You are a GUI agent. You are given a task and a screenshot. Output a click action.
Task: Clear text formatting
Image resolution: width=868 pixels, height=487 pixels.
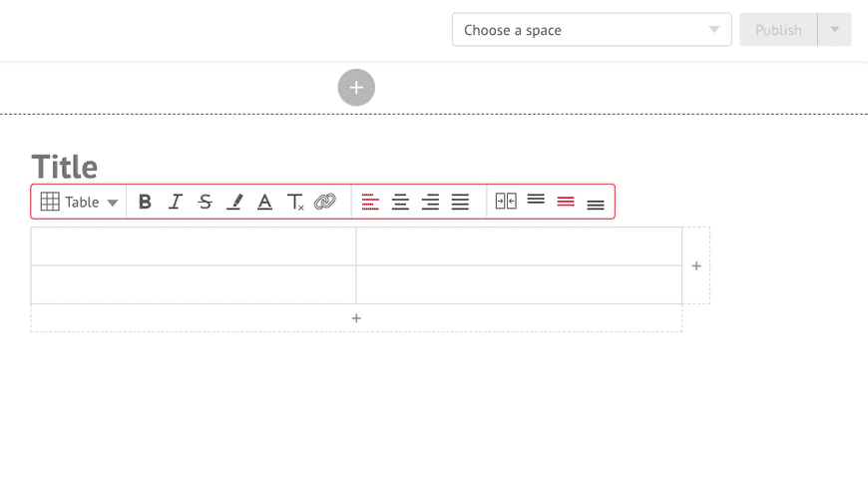[x=295, y=202]
